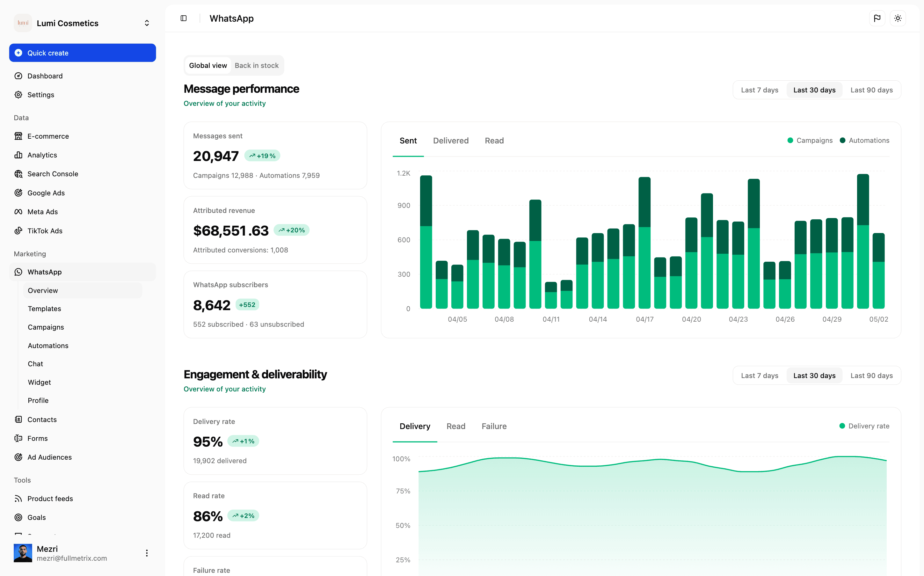Select Last 7 days for Message performance
The width and height of the screenshot is (924, 576).
(x=760, y=90)
